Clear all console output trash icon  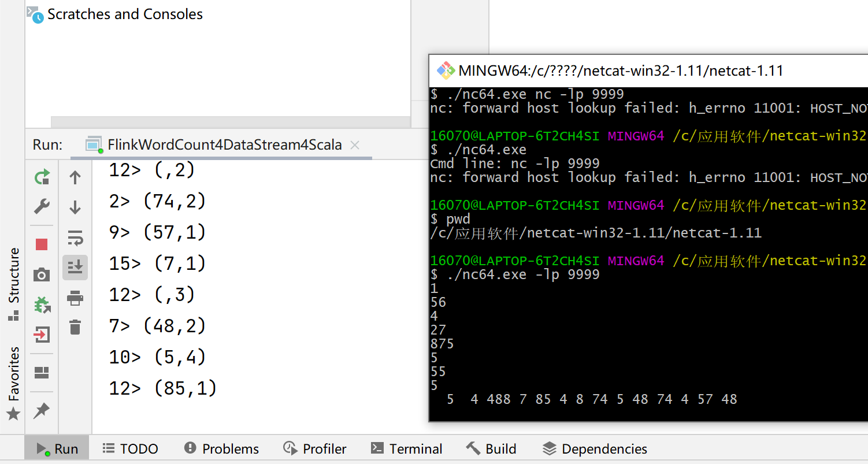pyautogui.click(x=75, y=327)
